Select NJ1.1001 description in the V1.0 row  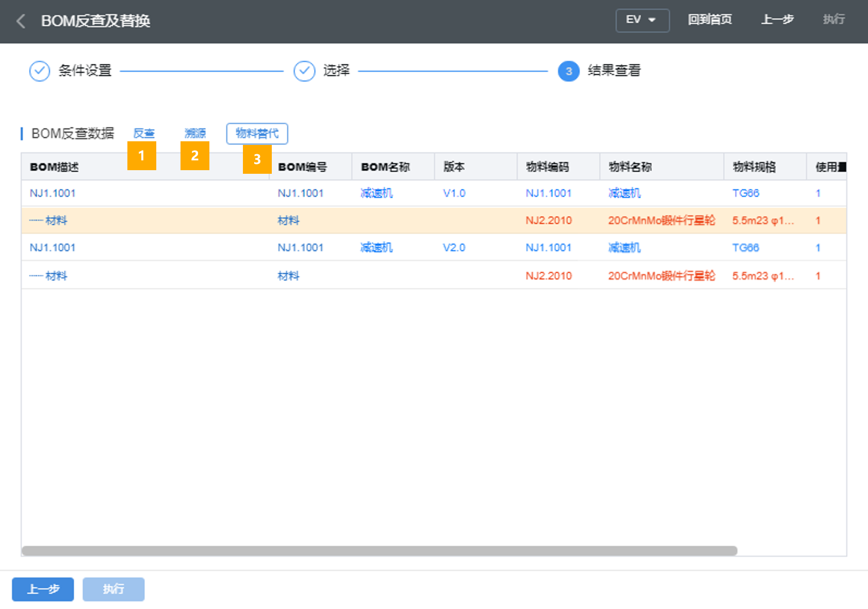pyautogui.click(x=53, y=193)
